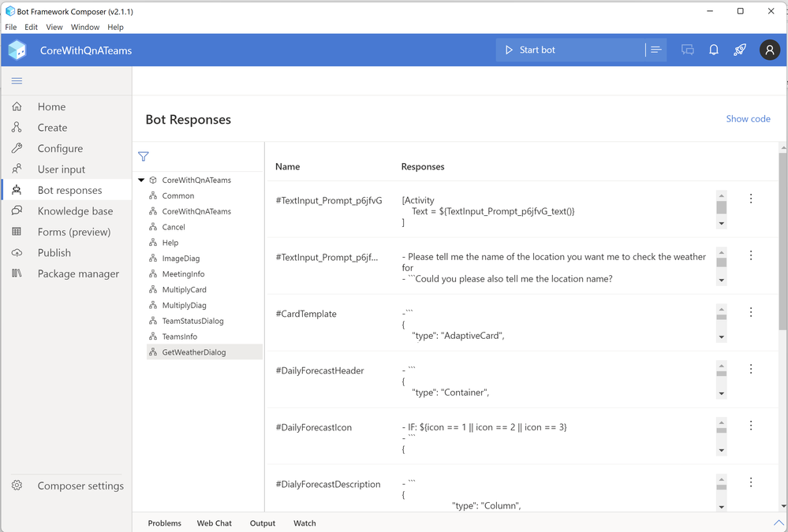Click into #DailyForecastHeader response text

pos(552,381)
